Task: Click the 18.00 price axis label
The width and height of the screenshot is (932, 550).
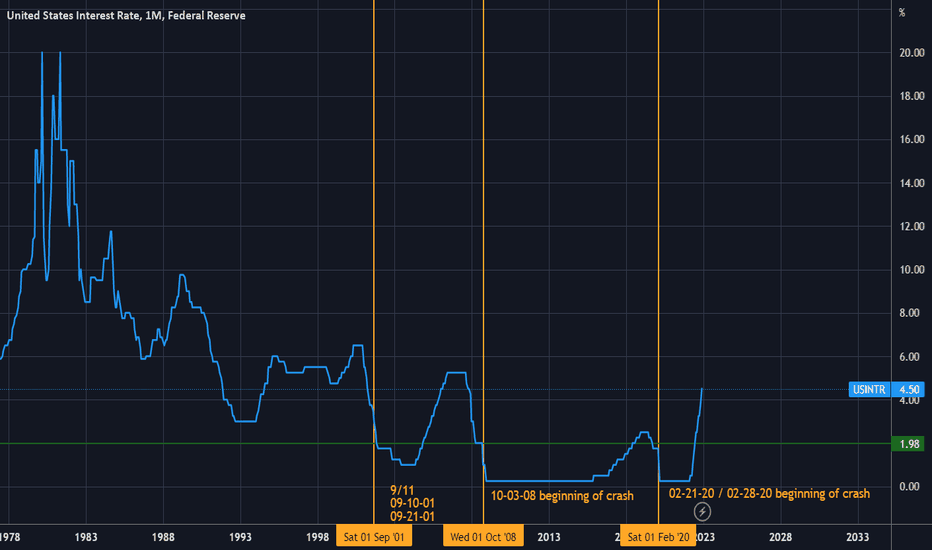Action: 912,96
